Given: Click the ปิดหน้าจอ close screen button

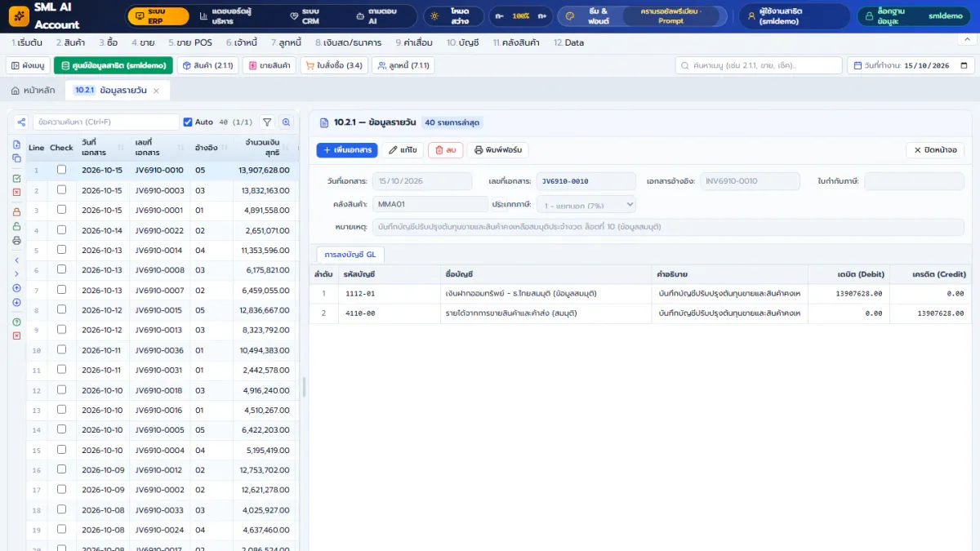Looking at the screenshot, I should [935, 150].
